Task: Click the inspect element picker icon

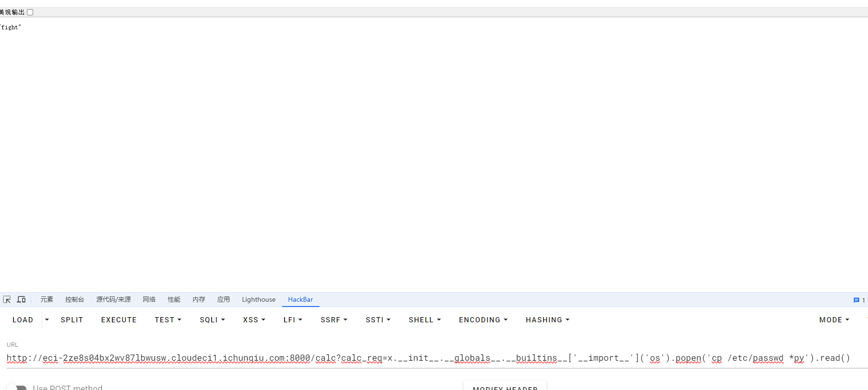Action: point(7,299)
